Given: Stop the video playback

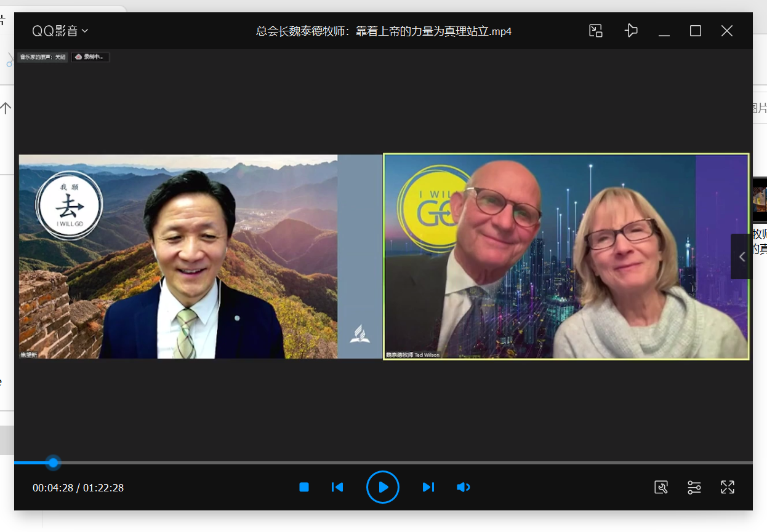Looking at the screenshot, I should pos(304,487).
